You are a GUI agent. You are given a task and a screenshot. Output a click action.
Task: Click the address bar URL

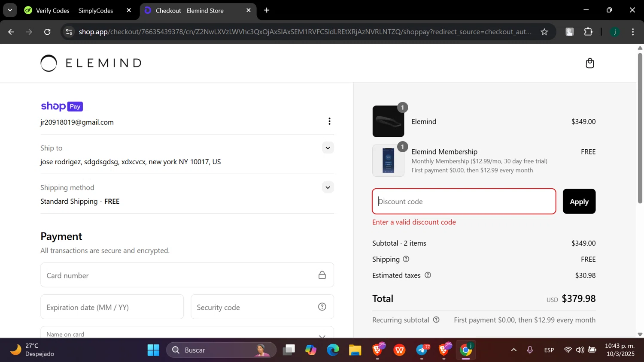tap(305, 32)
